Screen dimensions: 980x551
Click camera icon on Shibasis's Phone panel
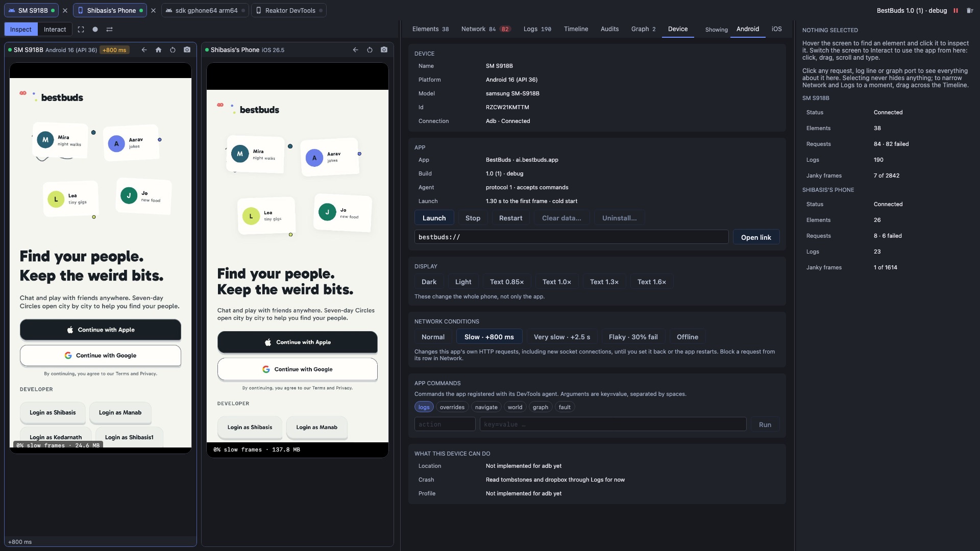click(384, 50)
